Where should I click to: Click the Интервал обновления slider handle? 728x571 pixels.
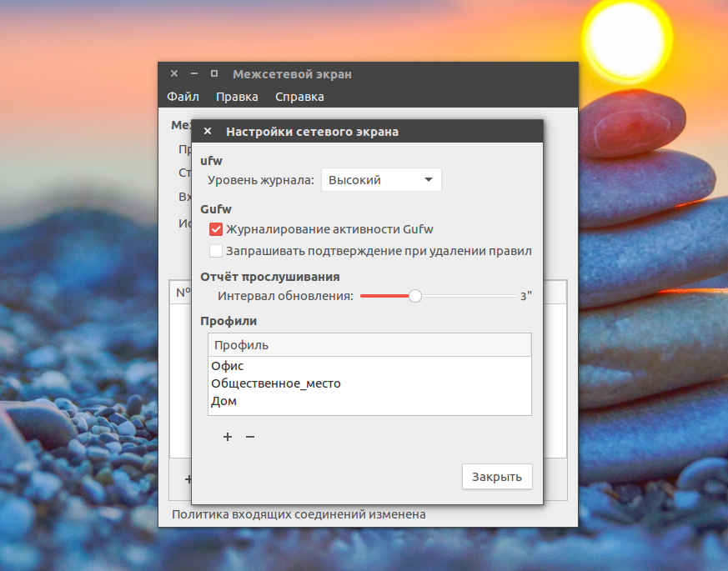tap(415, 296)
